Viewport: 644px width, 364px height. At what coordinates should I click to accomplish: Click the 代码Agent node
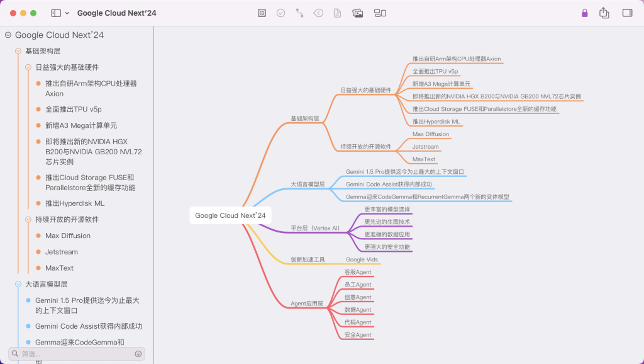358,322
